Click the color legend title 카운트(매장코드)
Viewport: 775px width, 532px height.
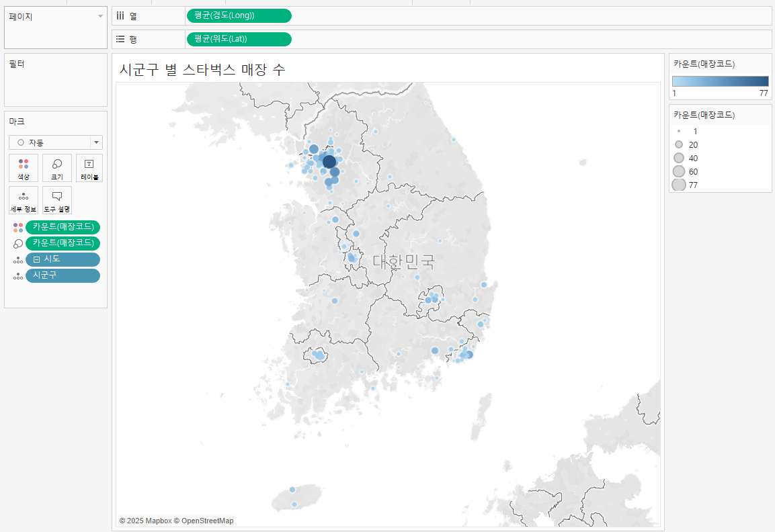coord(704,64)
